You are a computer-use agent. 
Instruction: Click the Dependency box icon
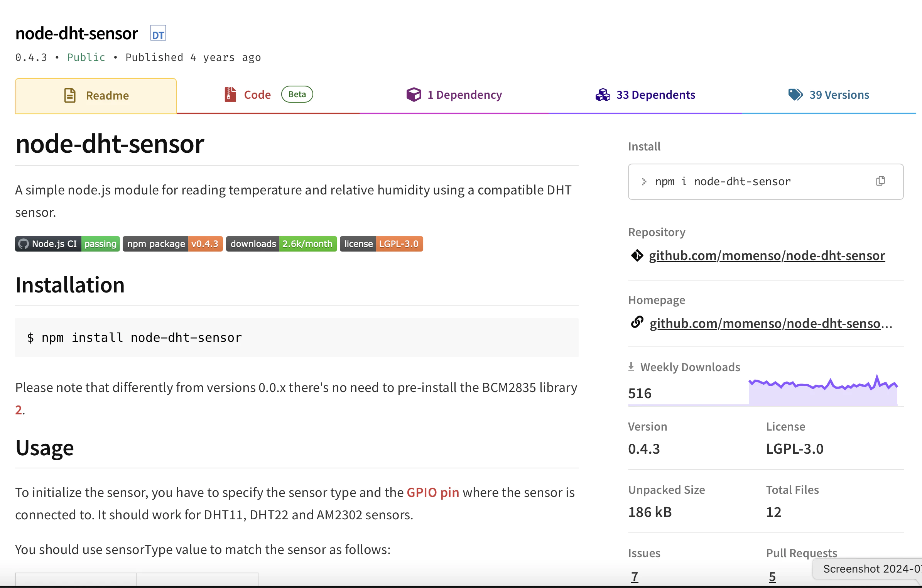tap(414, 95)
